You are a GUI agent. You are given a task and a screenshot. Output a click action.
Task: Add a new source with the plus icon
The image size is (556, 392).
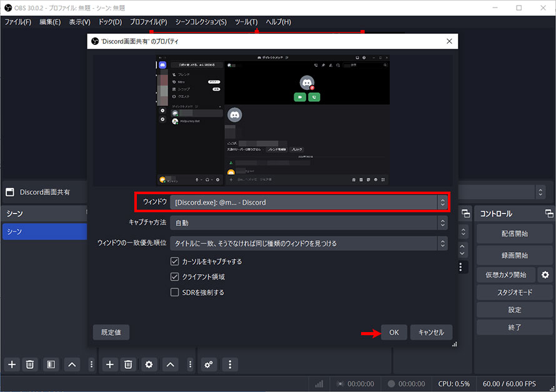click(x=110, y=365)
